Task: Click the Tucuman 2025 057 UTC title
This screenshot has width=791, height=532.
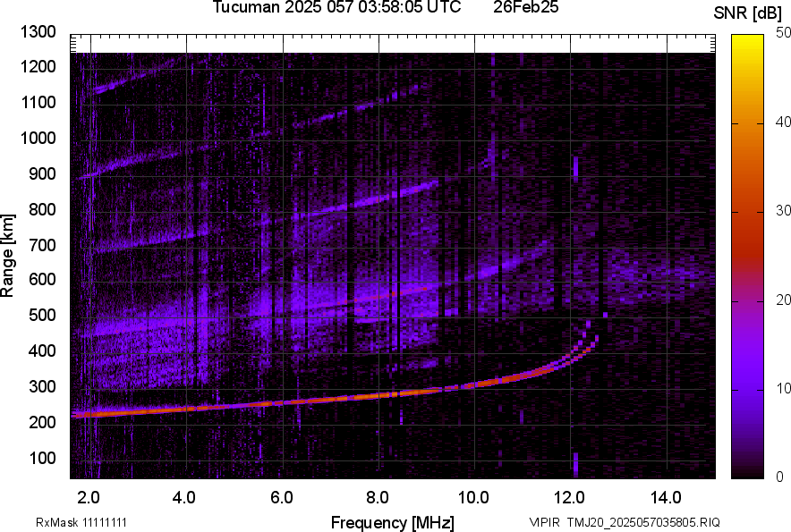Action: (336, 8)
